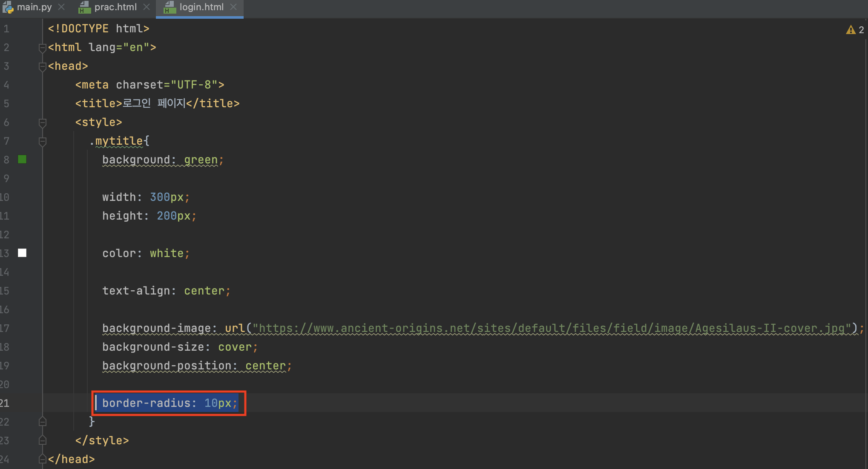The width and height of the screenshot is (868, 469).
Task: Close the prac.html tab
Action: point(147,7)
